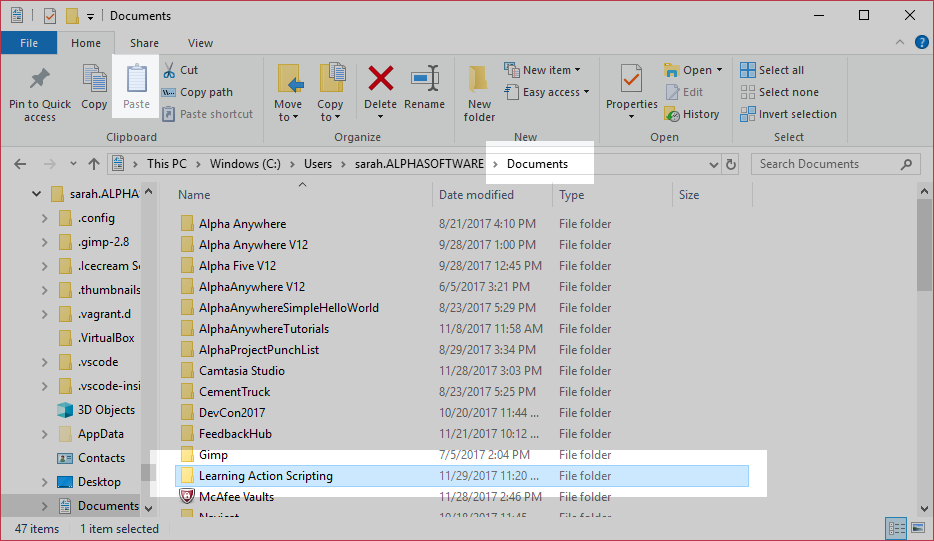
Task: Click the red Delete X icon
Action: click(x=381, y=78)
